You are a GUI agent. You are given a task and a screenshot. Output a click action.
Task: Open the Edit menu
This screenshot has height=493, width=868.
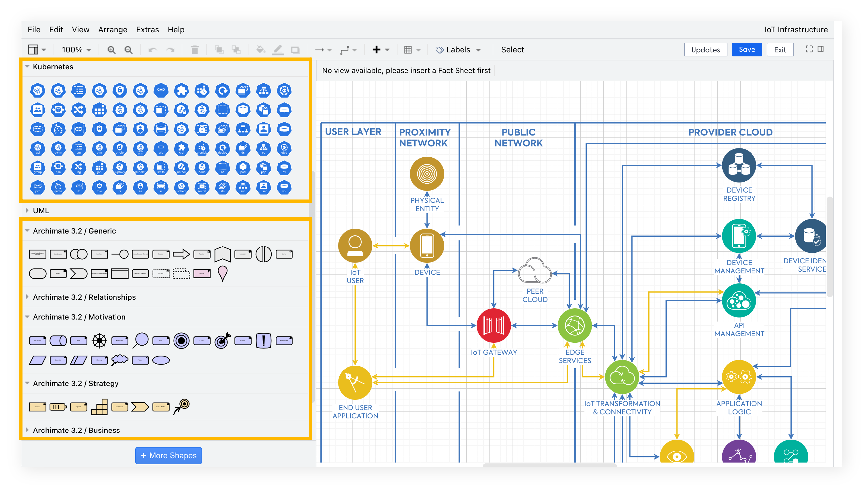point(56,29)
